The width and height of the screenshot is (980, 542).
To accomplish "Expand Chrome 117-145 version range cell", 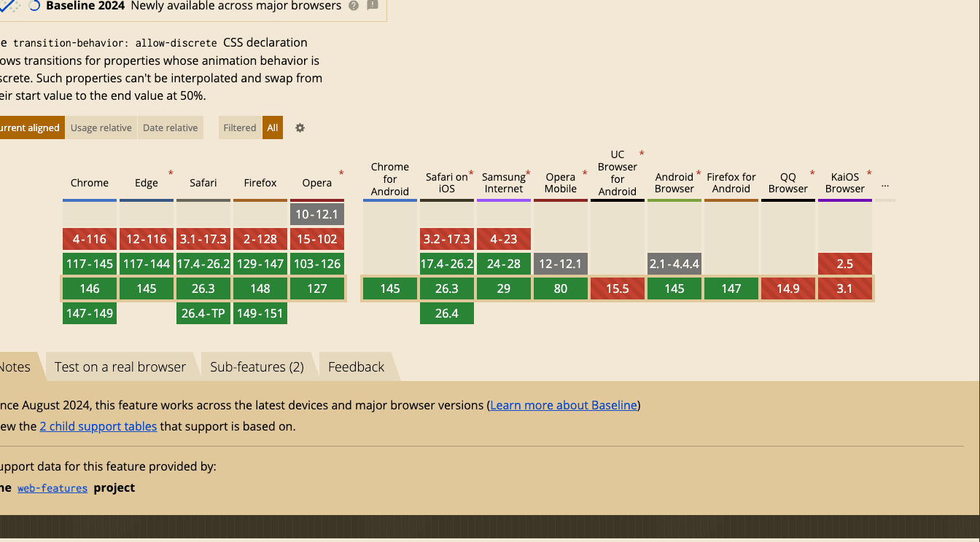I will 90,264.
